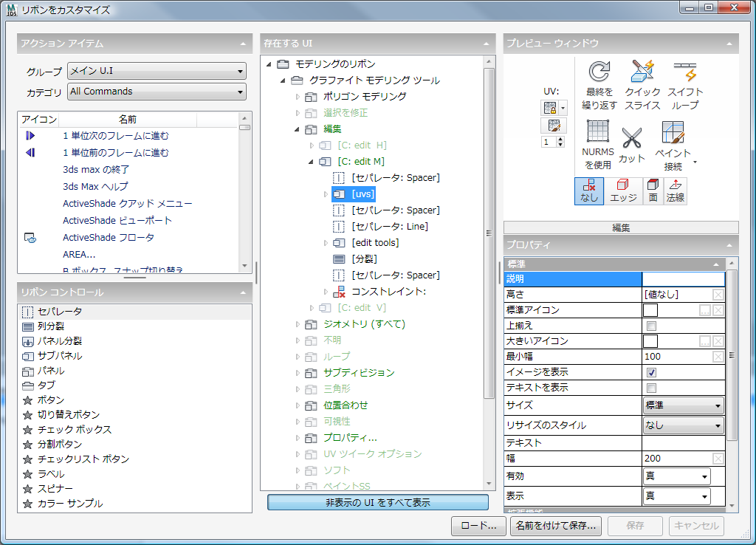Click the 大きいアイコン swatch box

pyautogui.click(x=650, y=341)
